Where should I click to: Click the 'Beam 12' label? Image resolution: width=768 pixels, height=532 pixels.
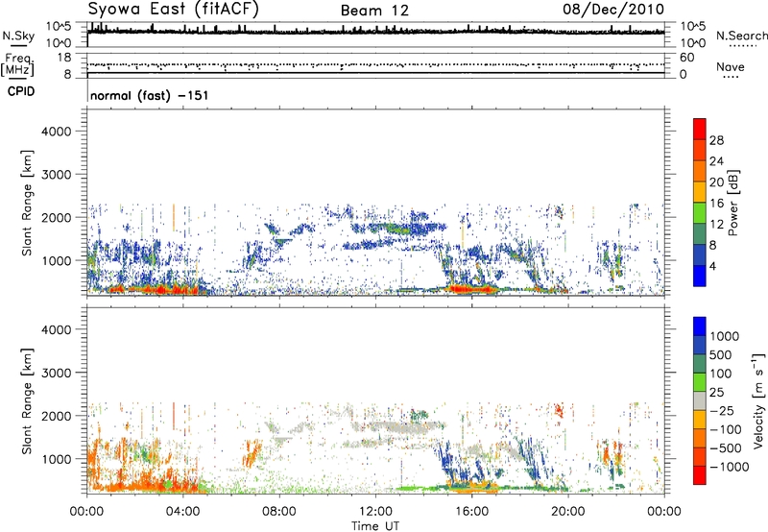point(374,11)
